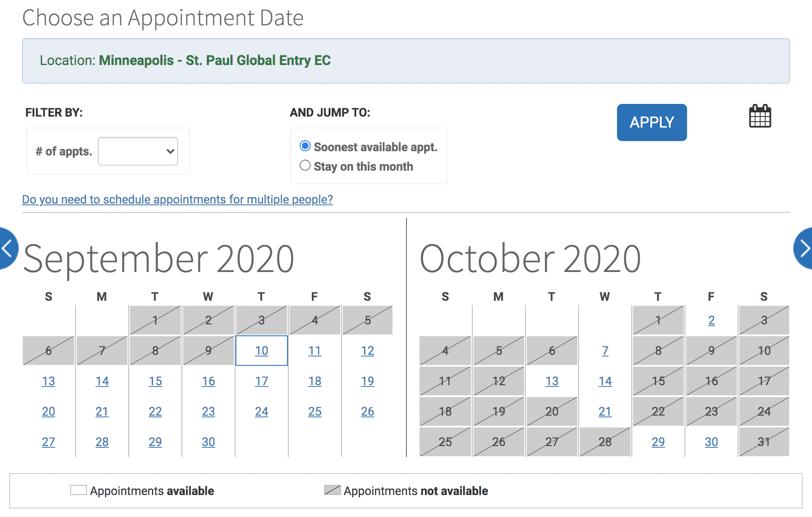The image size is (812, 517).
Task: Click the next month arrow
Action: point(804,248)
